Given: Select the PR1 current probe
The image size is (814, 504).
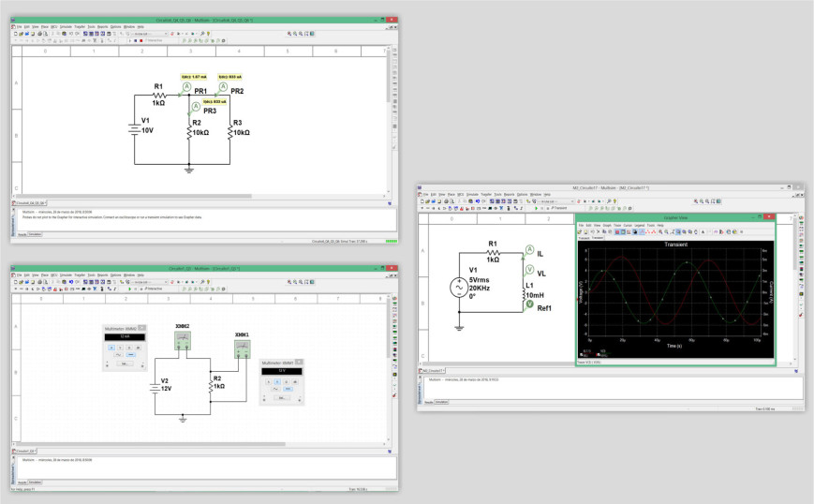Looking at the screenshot, I should click(186, 86).
